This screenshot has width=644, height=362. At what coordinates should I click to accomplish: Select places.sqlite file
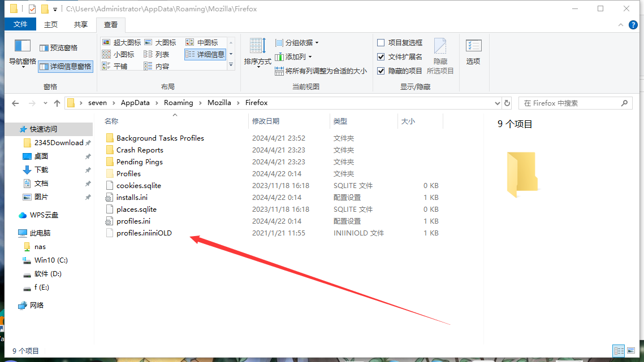pos(136,210)
